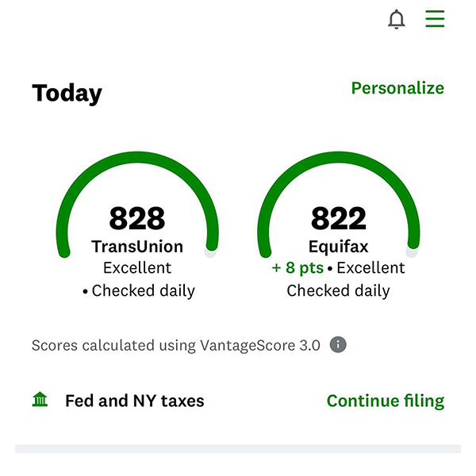The image size is (476, 476).
Task: Select Equifax Excellent rating text
Action: (370, 268)
